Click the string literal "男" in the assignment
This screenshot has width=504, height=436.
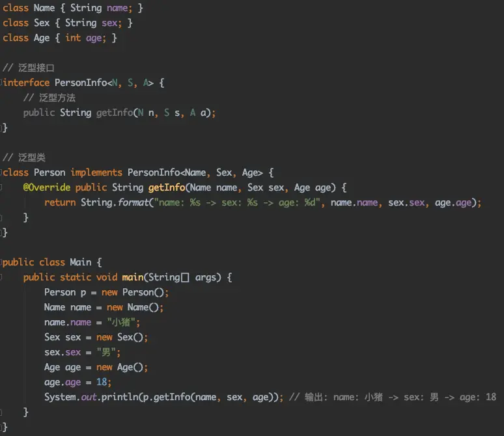[x=106, y=353]
